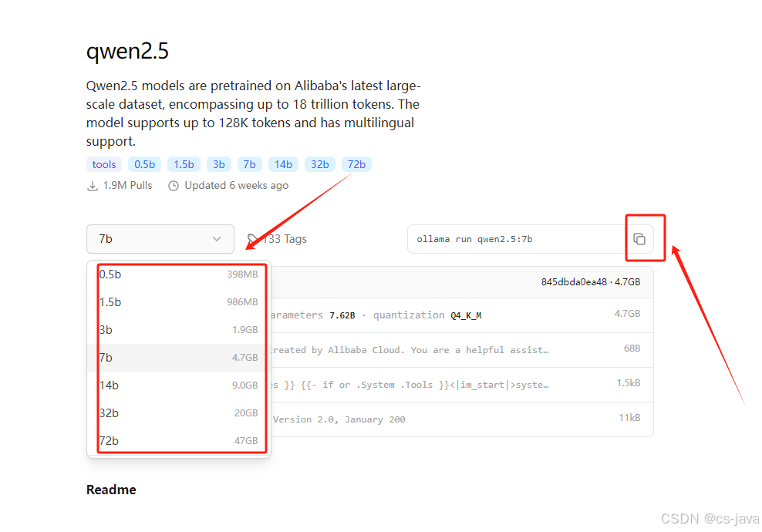Click the 14b tag badge
The width and height of the screenshot is (762, 532).
tap(283, 164)
